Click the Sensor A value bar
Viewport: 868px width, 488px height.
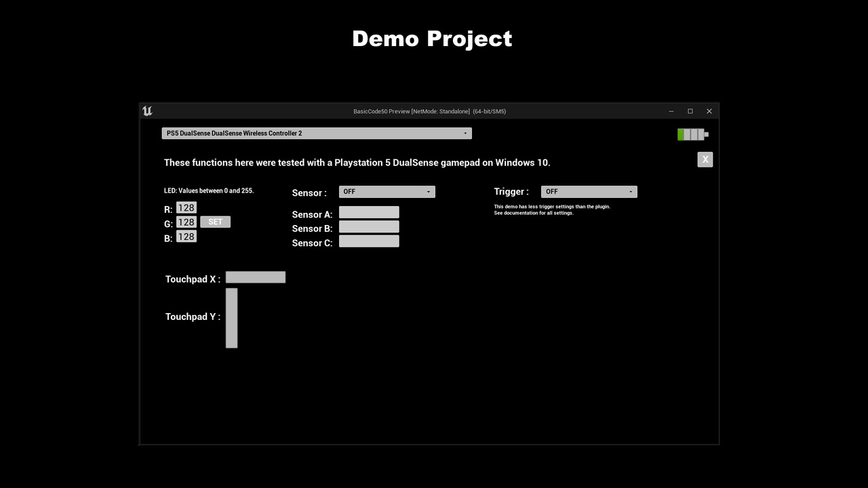coord(369,212)
